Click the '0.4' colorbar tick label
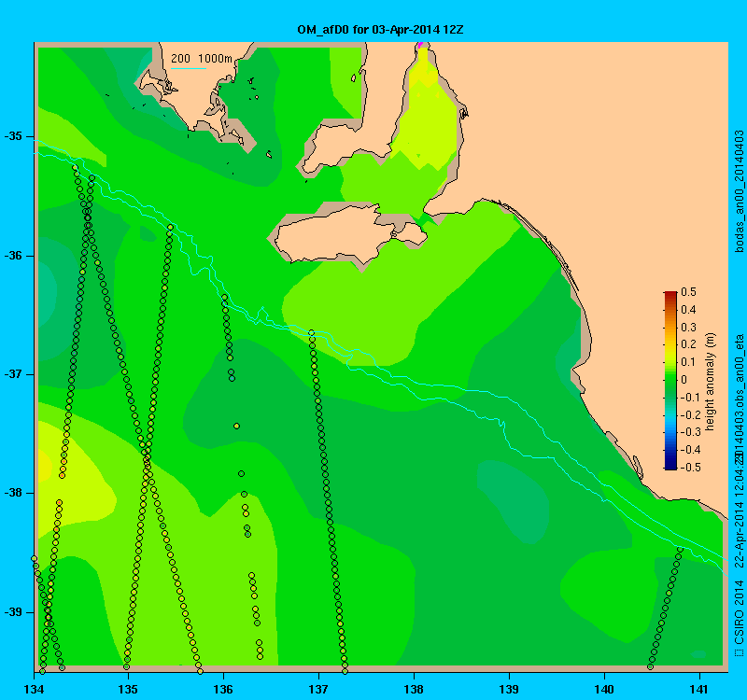 pyautogui.click(x=688, y=310)
